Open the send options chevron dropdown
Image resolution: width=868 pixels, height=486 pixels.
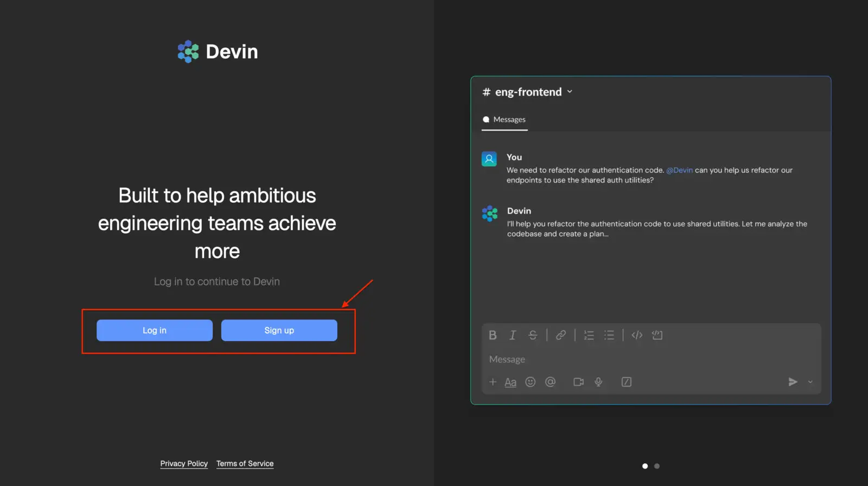(810, 382)
